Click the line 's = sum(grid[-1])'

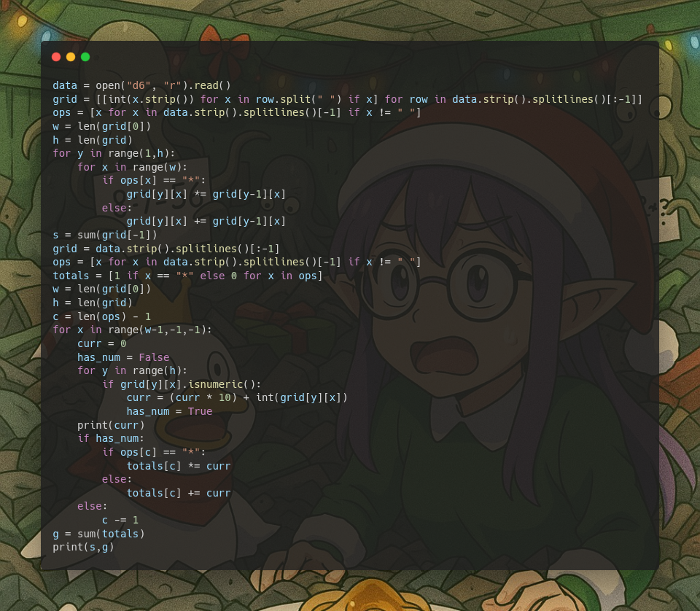[105, 235]
